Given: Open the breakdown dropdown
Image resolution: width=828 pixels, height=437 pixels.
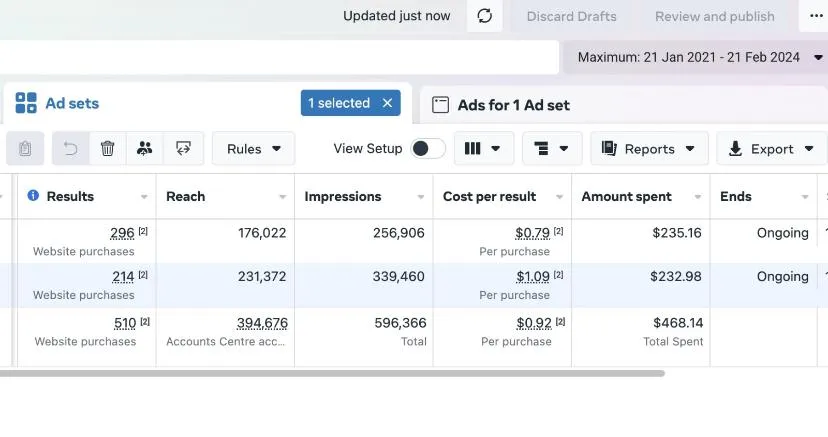Looking at the screenshot, I should tap(552, 149).
